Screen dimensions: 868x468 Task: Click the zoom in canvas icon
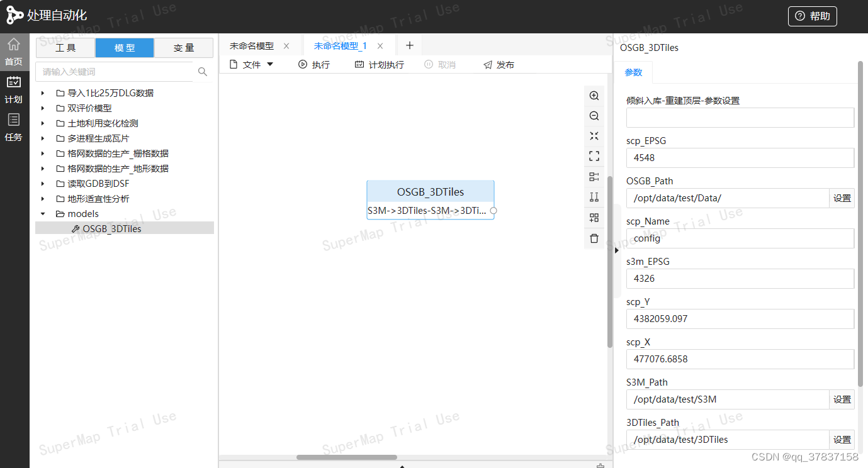pyautogui.click(x=594, y=96)
